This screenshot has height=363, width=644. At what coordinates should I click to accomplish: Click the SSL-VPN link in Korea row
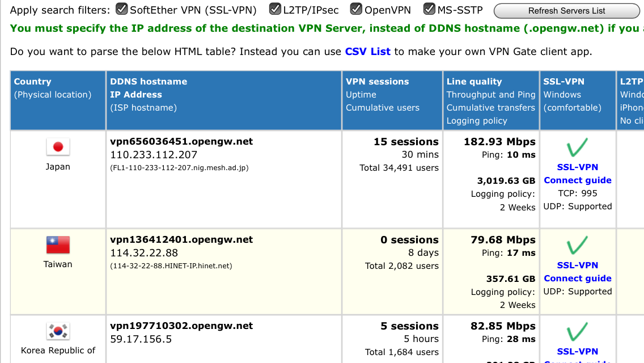tap(577, 352)
